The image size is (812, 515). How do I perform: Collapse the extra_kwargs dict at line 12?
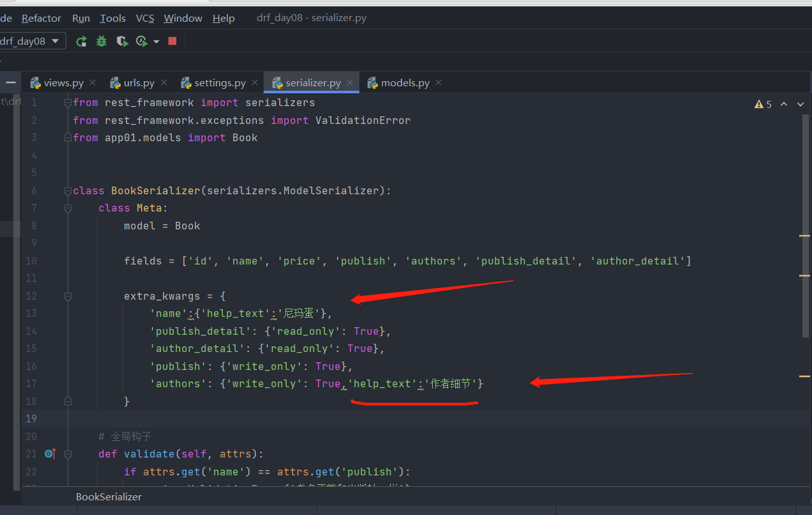click(68, 296)
